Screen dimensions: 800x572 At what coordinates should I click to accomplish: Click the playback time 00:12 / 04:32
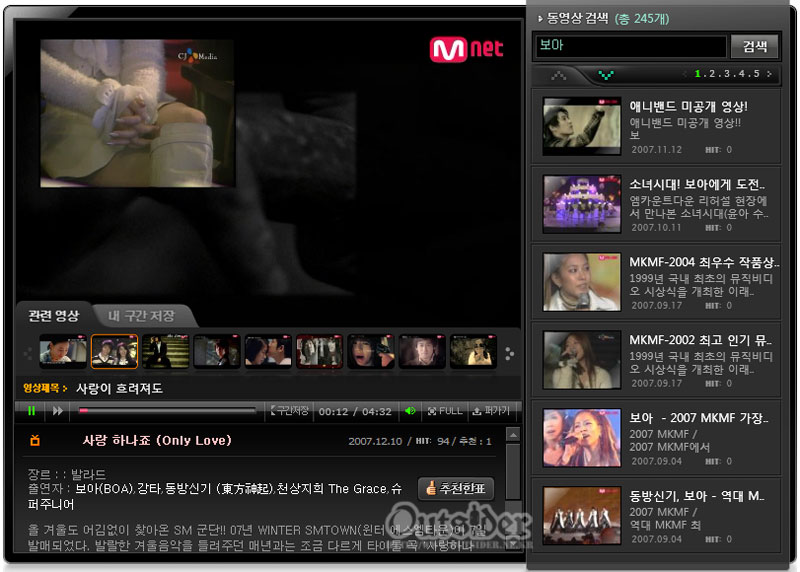coord(355,411)
